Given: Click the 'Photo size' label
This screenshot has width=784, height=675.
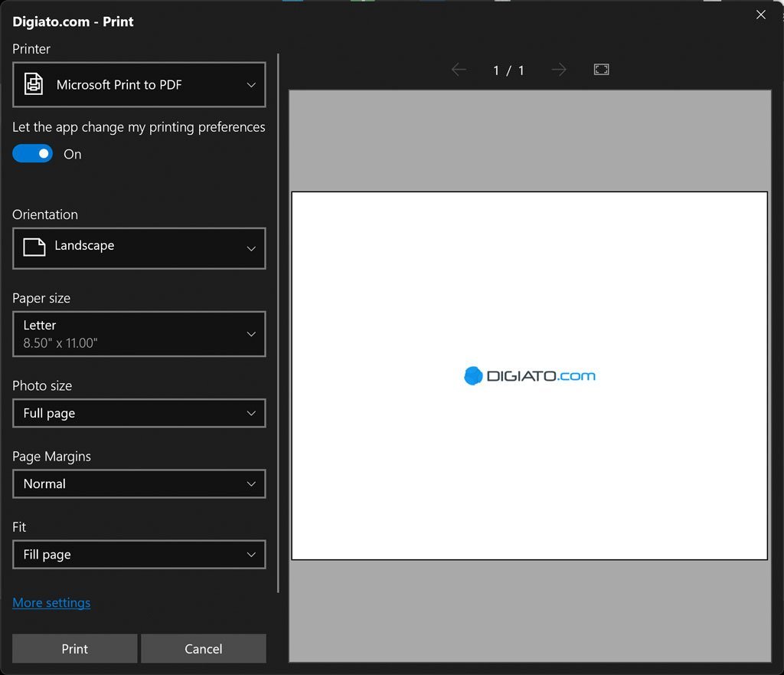Looking at the screenshot, I should 43,386.
